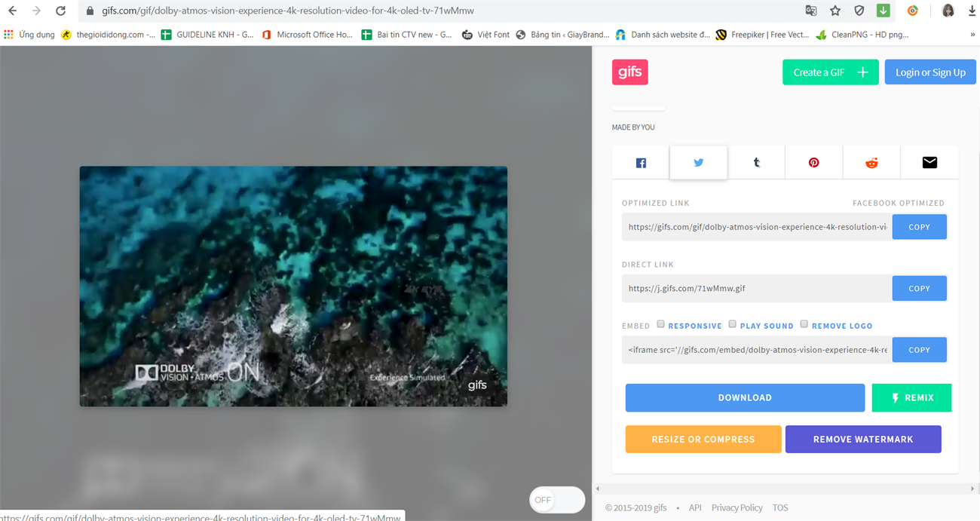Open Freepiker Free Vect... bookmark

point(762,35)
